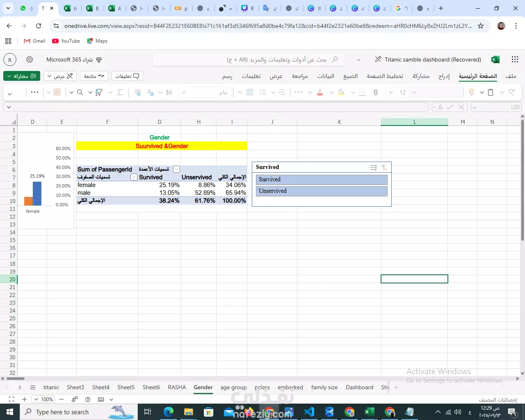525x420 pixels.
Task: Click the account avatar with letter R
Action: [x=10, y=60]
